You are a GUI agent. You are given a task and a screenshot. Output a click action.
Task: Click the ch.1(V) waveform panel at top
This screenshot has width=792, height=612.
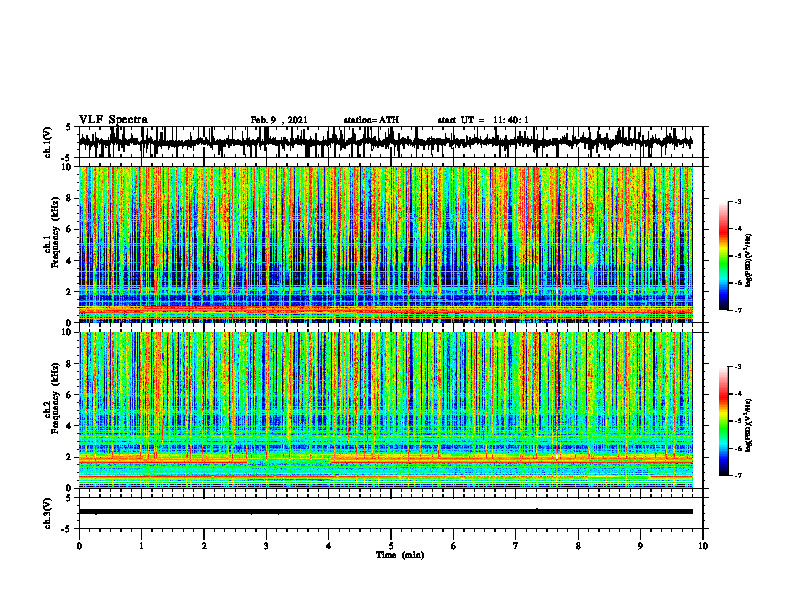pos(390,142)
